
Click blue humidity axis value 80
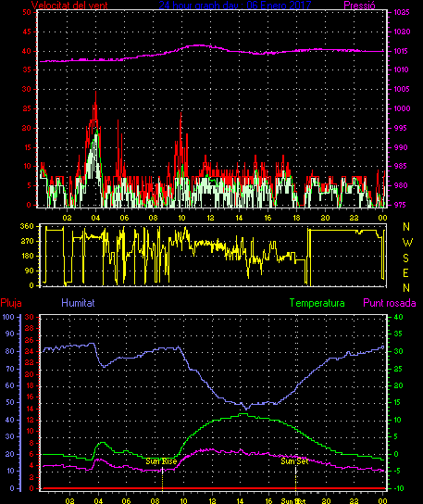click(x=10, y=351)
